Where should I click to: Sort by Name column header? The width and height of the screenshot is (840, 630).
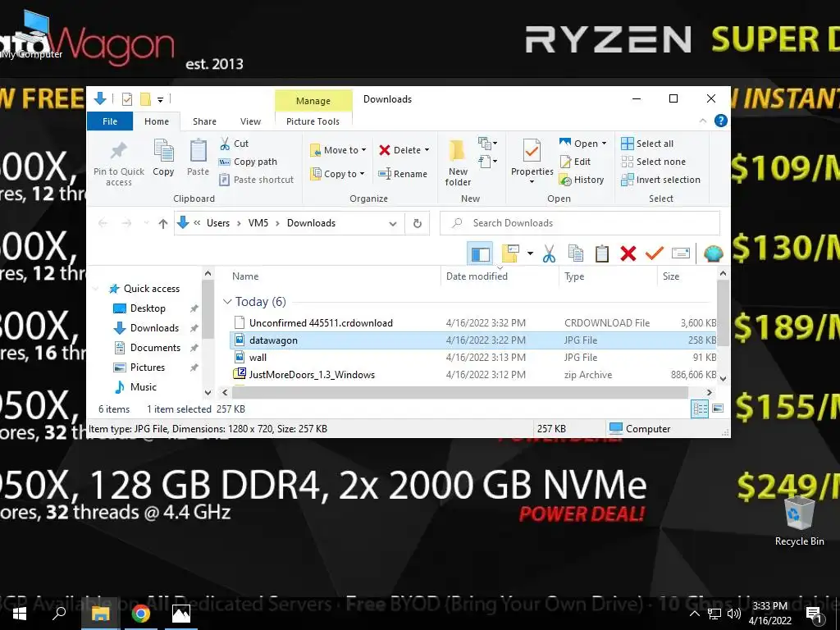click(245, 276)
